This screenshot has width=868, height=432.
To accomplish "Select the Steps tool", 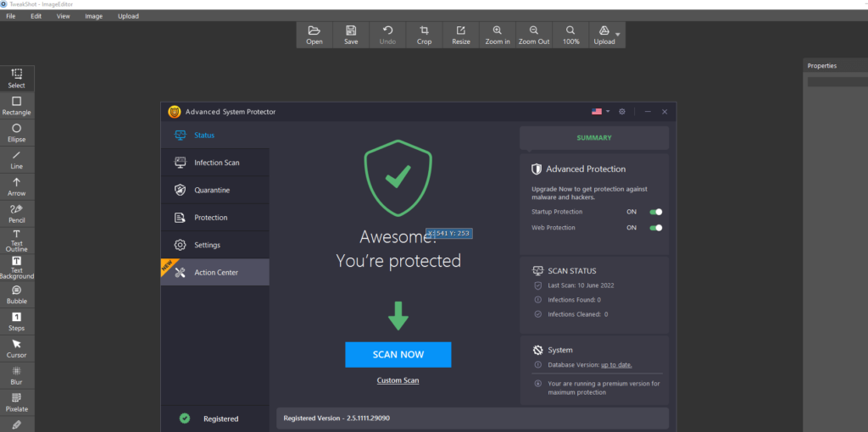I will pyautogui.click(x=17, y=322).
